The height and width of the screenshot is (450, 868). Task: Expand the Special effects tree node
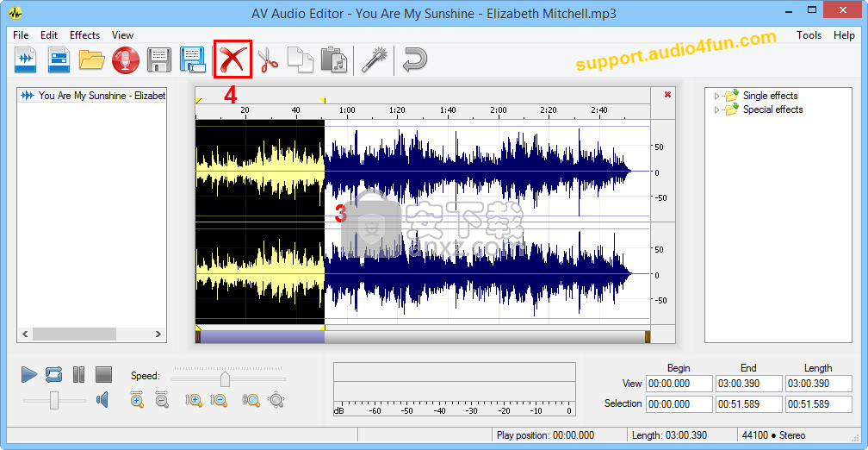coord(716,109)
